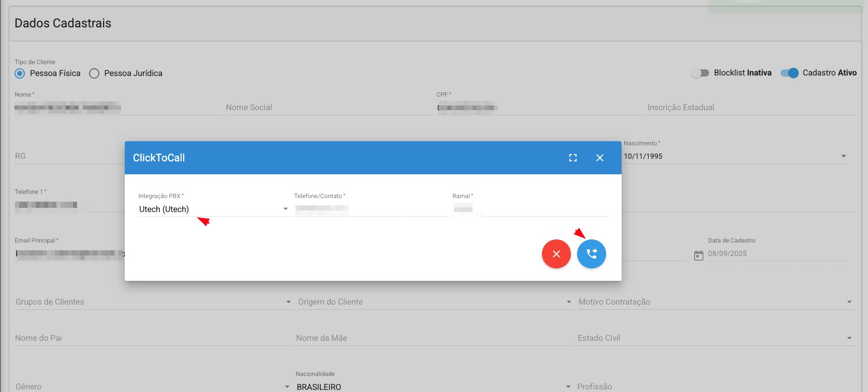Open the calendar icon for Data de Cadastro

698,255
